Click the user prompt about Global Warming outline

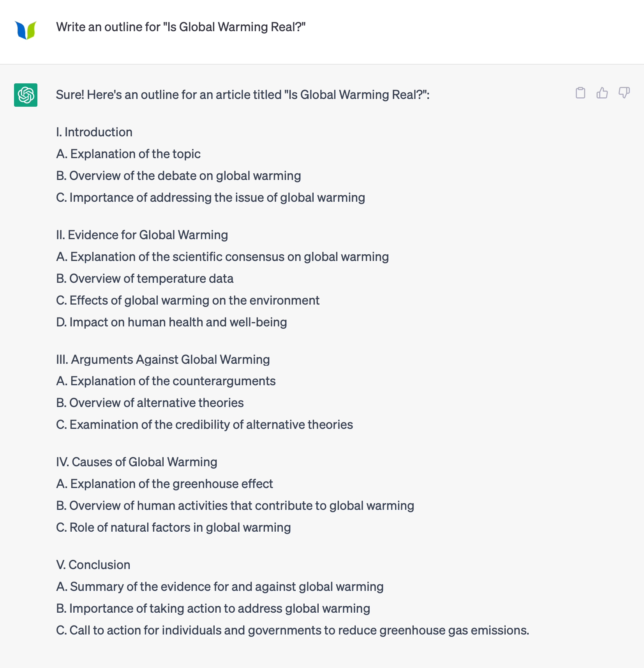(x=181, y=27)
